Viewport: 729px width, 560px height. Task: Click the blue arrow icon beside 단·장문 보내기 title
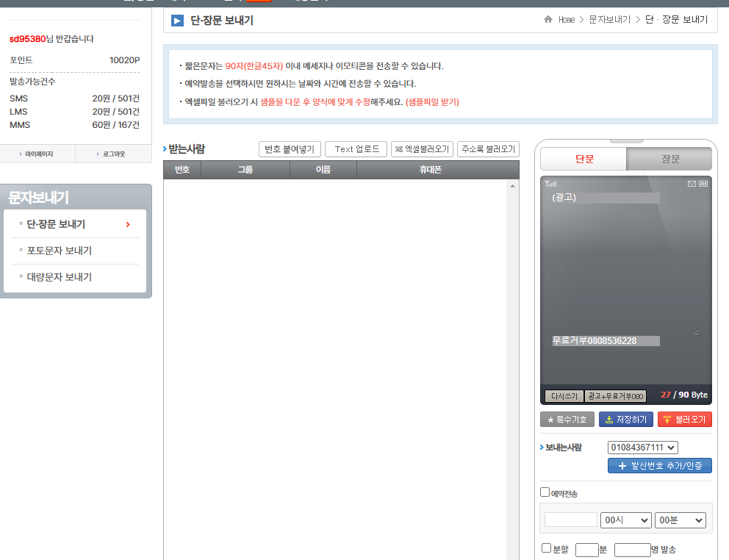[x=177, y=21]
